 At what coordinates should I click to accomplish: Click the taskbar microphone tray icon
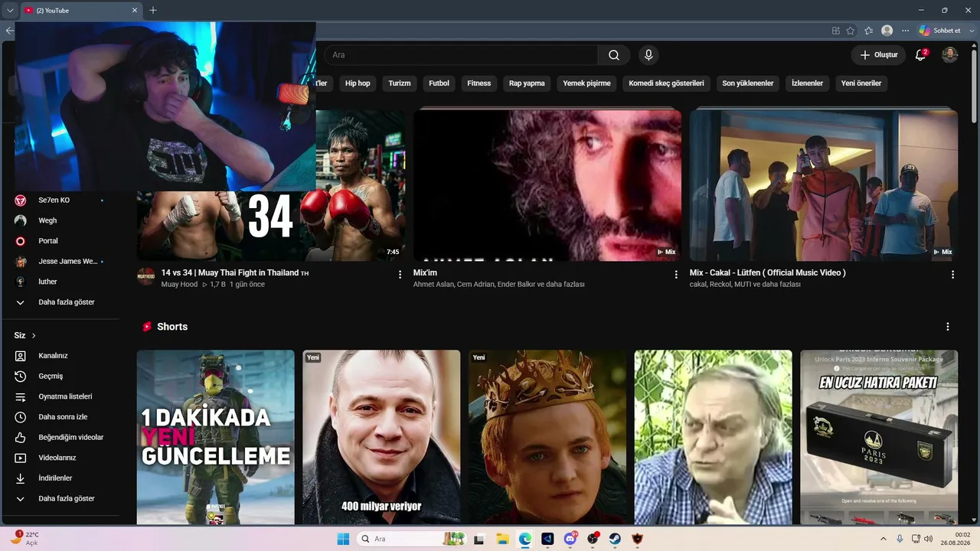point(900,539)
